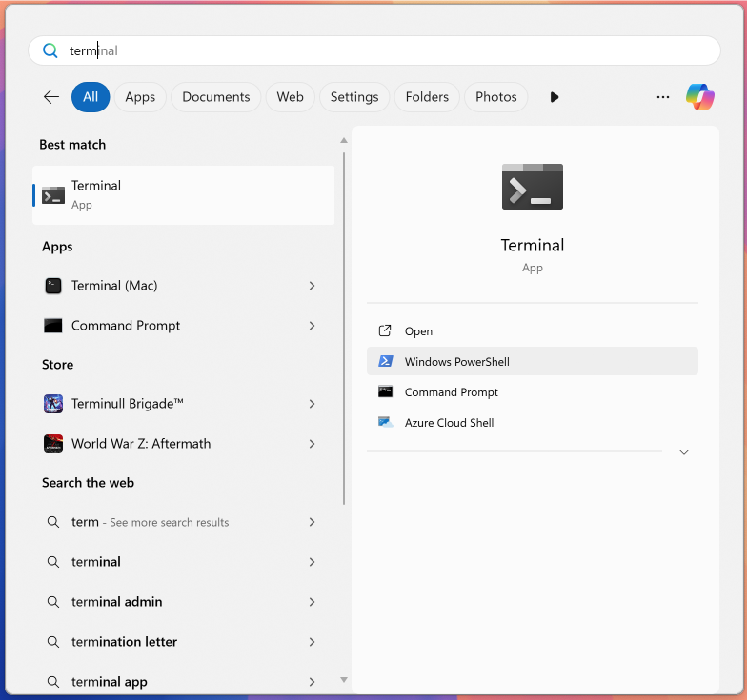Screen dimensions: 747x700
Task: Select the Documents filter tab
Action: [215, 97]
